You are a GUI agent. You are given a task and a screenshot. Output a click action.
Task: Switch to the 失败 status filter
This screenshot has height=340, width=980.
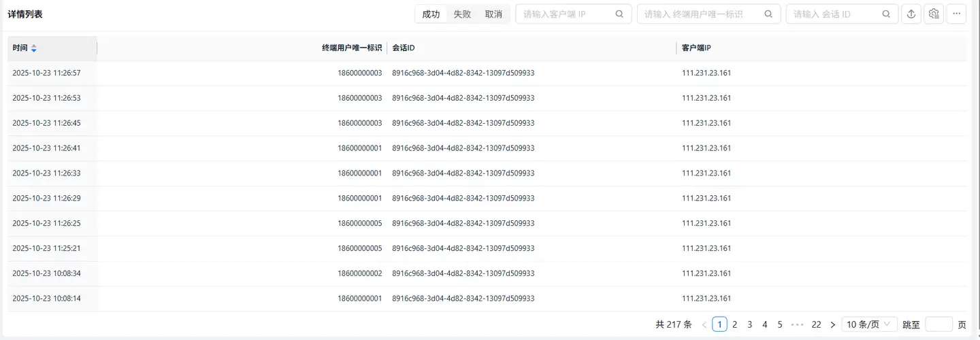click(462, 14)
